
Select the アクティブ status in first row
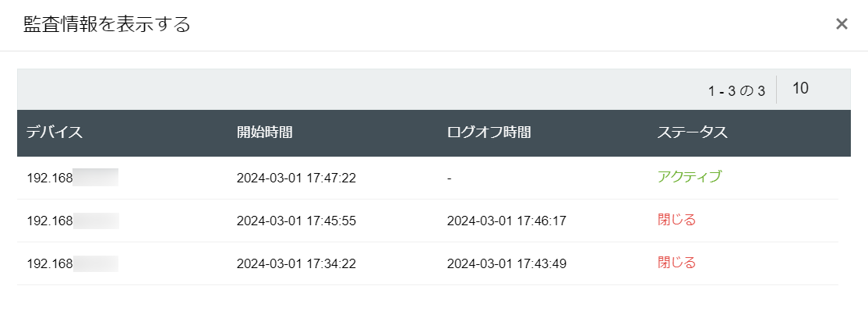[689, 177]
